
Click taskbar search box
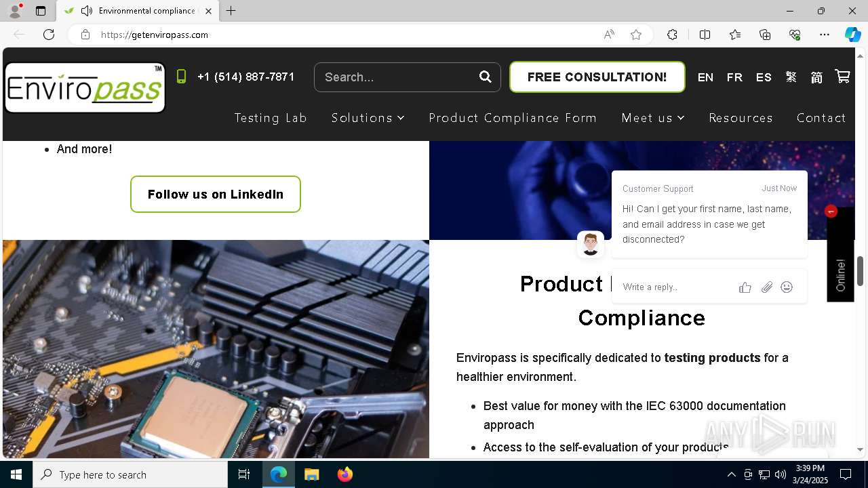click(x=130, y=474)
